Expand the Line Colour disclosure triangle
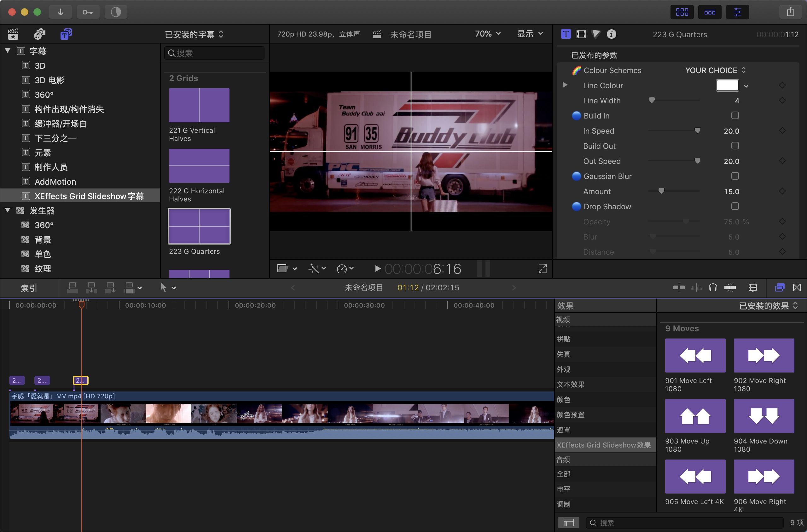 click(x=565, y=85)
